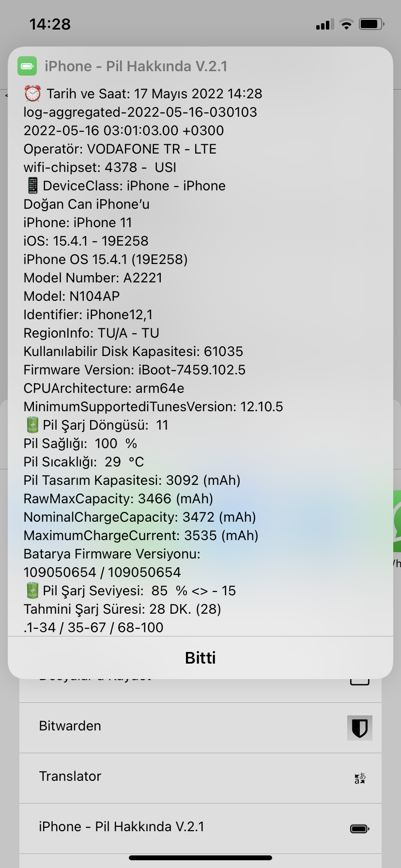Tap log-aggregated-2022-05-16-030103 text

tap(140, 112)
